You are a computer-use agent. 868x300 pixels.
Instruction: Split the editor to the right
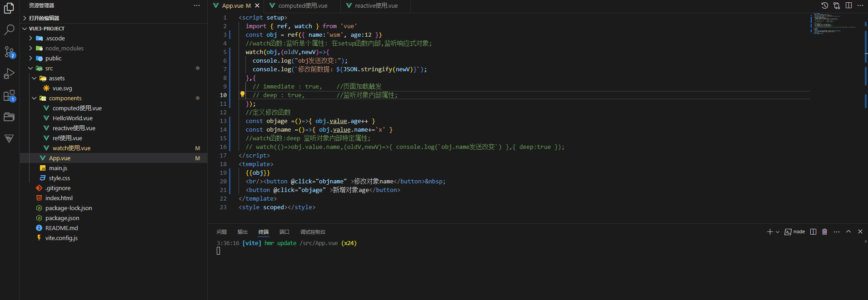click(848, 5)
